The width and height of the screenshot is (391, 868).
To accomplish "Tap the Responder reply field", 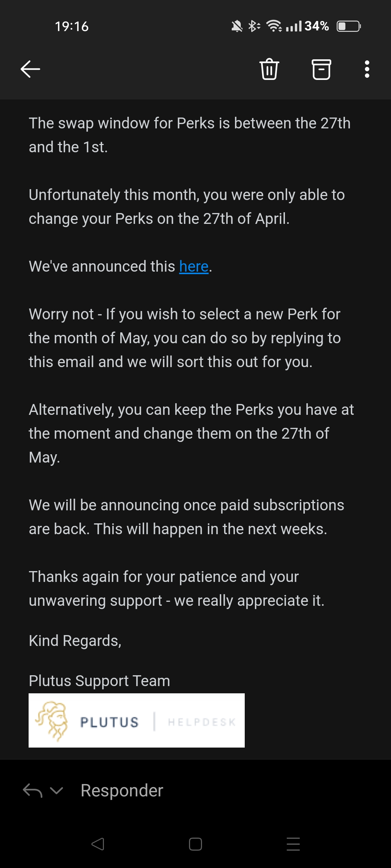I will click(x=122, y=791).
